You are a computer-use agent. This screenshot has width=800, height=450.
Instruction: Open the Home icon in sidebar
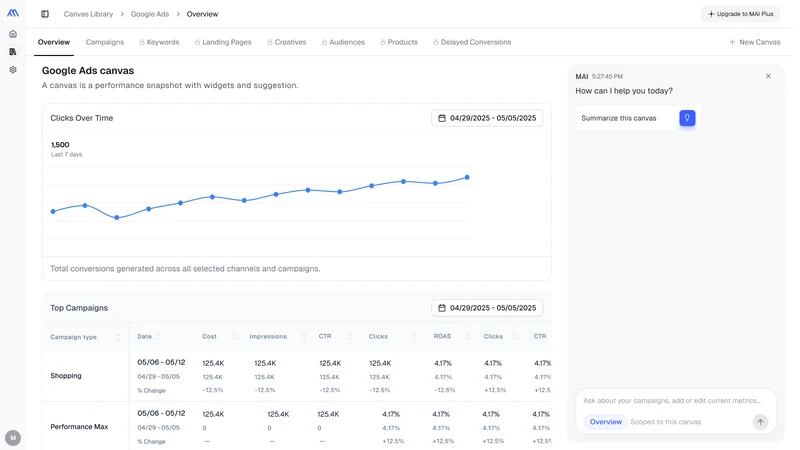[13, 34]
